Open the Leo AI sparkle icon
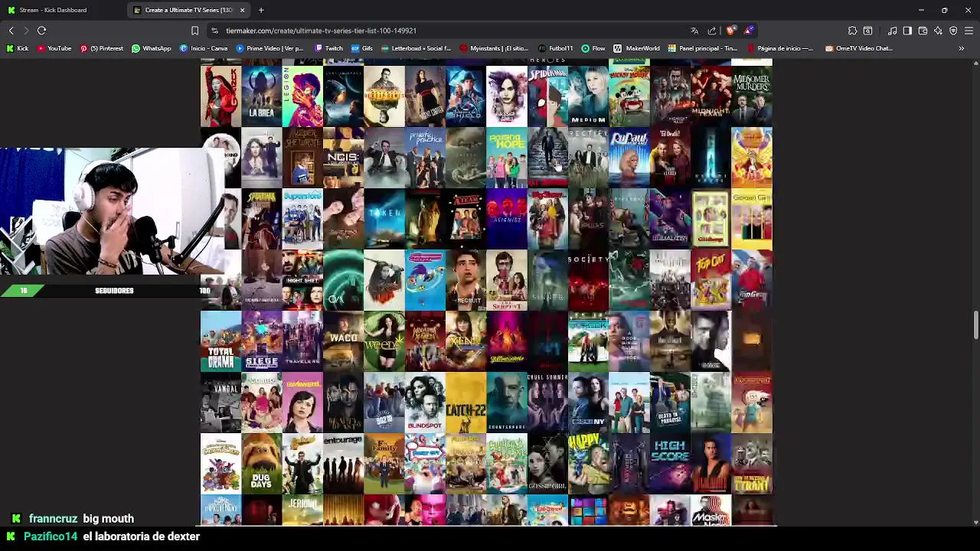 pyautogui.click(x=938, y=31)
